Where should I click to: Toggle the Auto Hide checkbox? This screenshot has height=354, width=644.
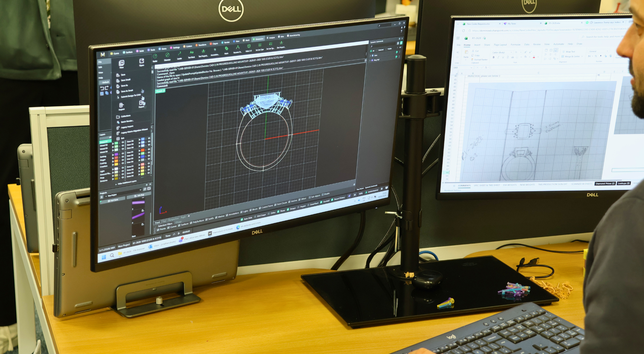(x=242, y=219)
